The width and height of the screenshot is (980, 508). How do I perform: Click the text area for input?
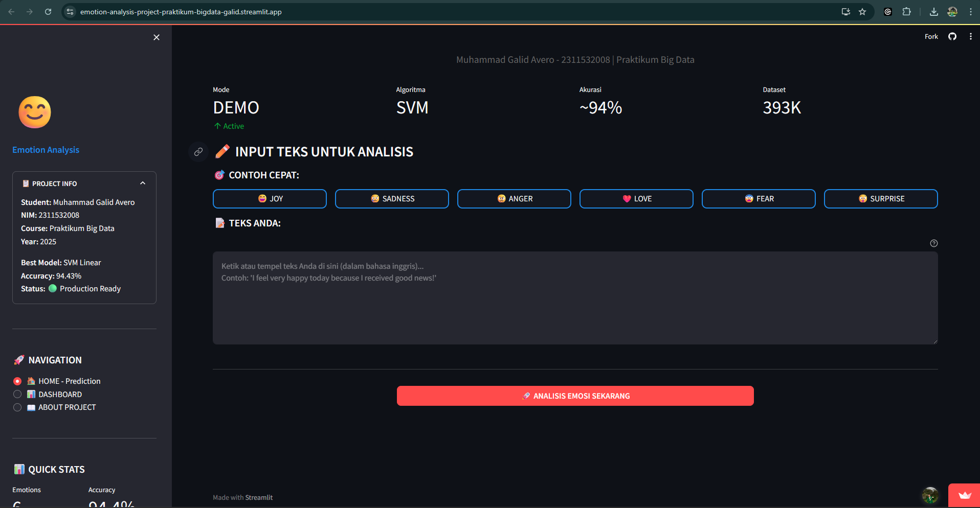point(575,298)
